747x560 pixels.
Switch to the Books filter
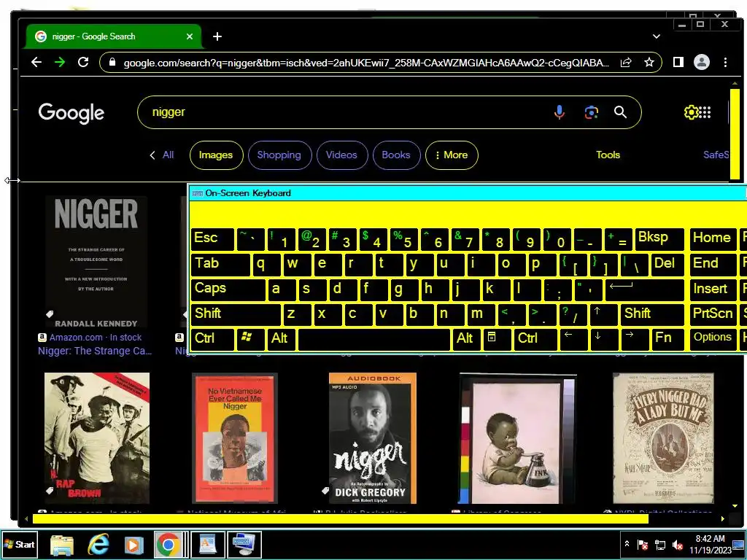[396, 155]
